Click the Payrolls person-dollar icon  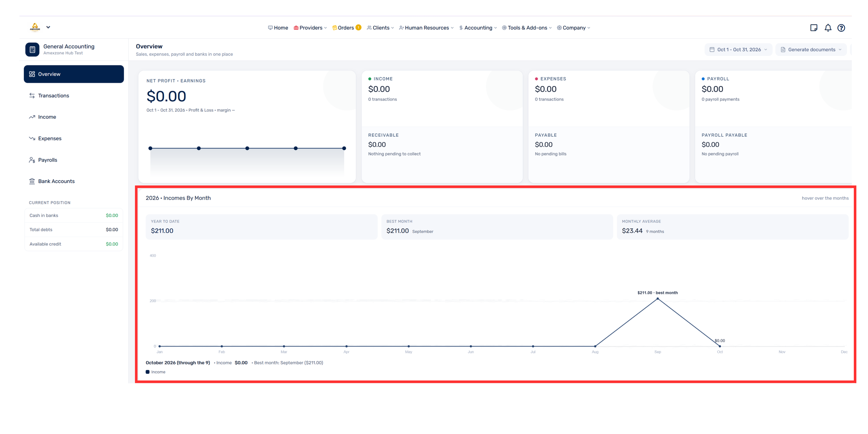tap(32, 160)
